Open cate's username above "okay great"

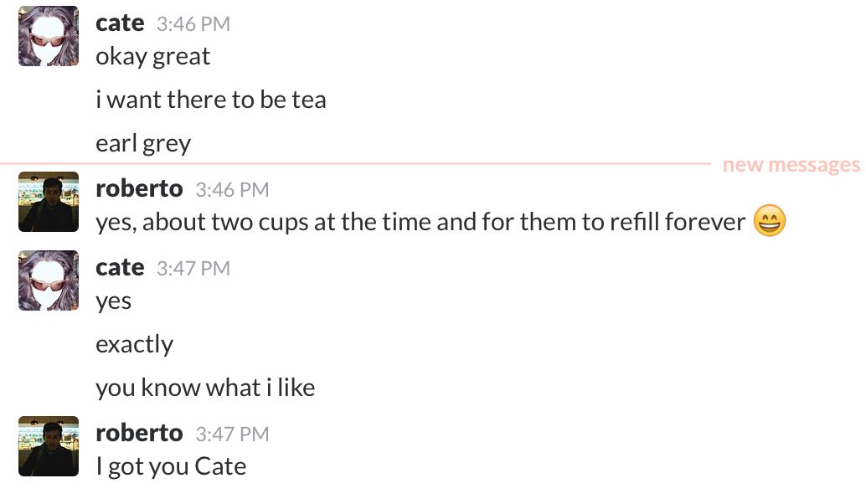[x=120, y=23]
